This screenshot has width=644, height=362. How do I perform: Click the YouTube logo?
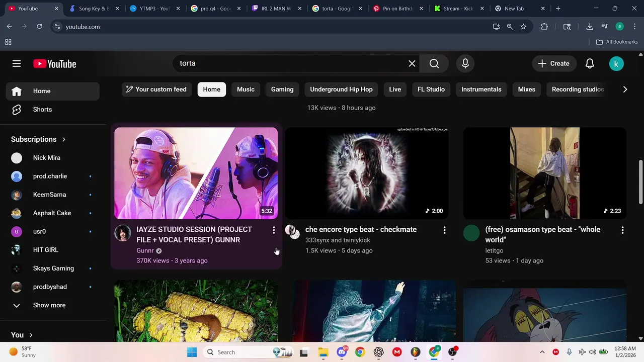pyautogui.click(x=54, y=64)
